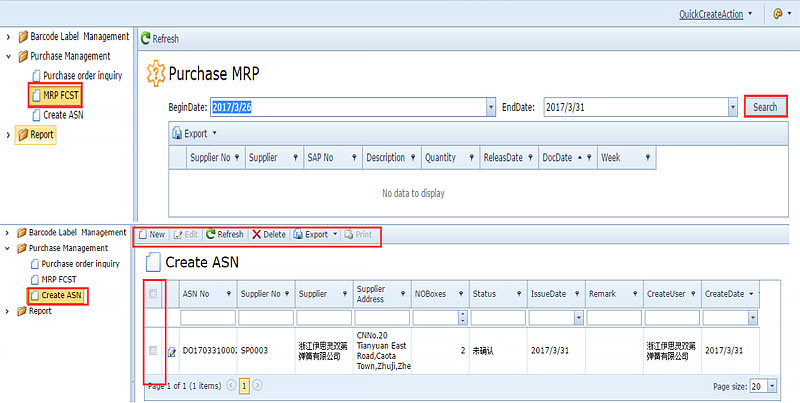Open the BeginDate dropdown calendar
Viewport: 800px width, 403px height.
(490, 107)
